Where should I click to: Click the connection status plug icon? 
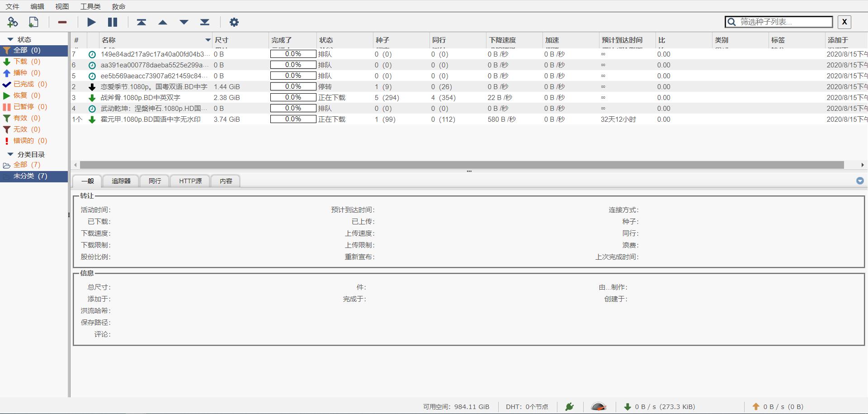click(569, 407)
